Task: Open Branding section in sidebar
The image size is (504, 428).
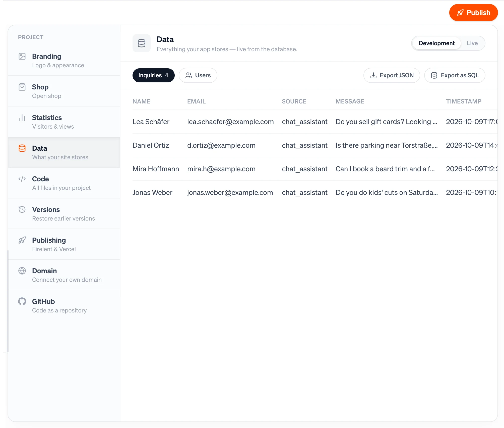Action: point(64,61)
